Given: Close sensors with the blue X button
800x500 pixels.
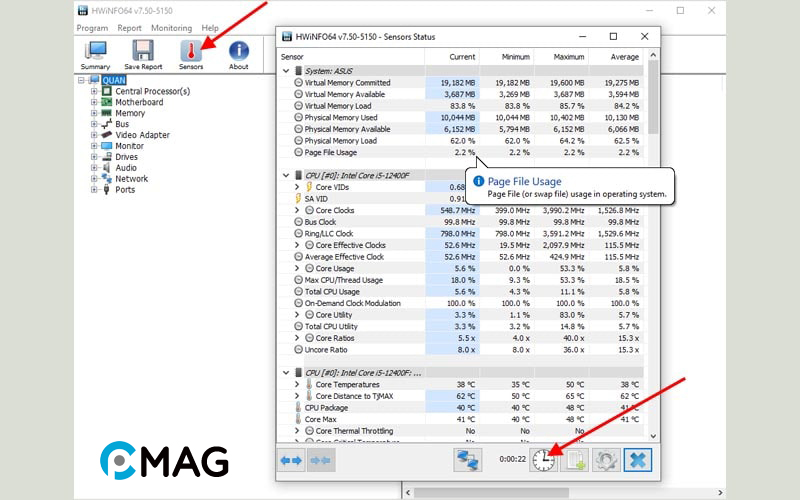Looking at the screenshot, I should pos(638,459).
